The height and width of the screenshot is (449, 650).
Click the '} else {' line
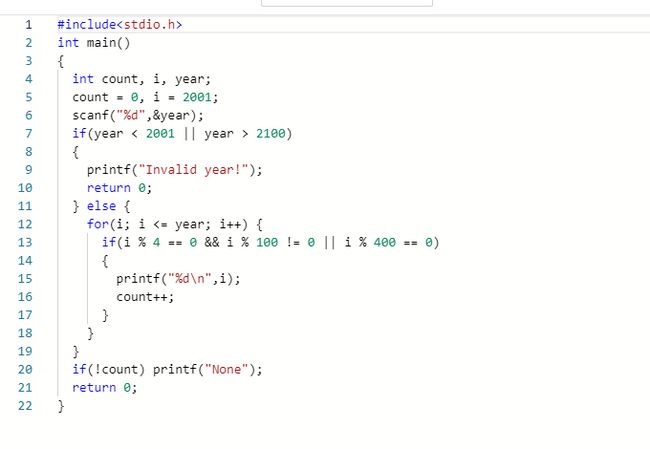pos(101,206)
